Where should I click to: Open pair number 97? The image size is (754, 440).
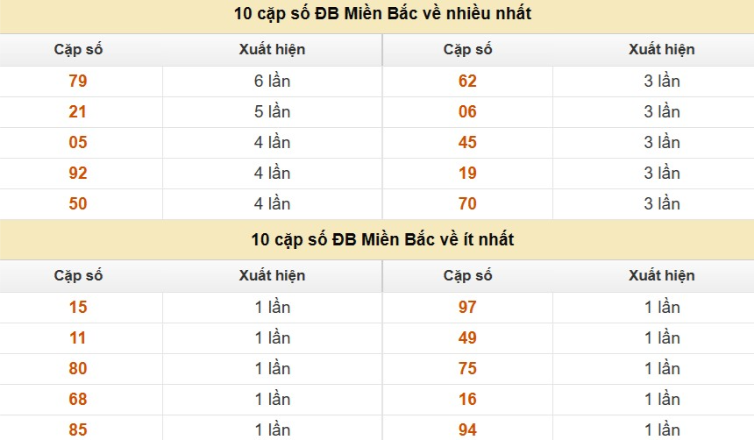468,307
